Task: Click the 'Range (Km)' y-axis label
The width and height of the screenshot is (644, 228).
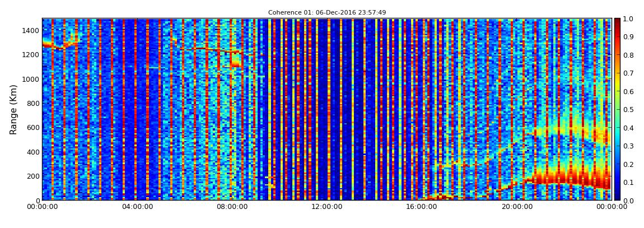Action: [13, 109]
